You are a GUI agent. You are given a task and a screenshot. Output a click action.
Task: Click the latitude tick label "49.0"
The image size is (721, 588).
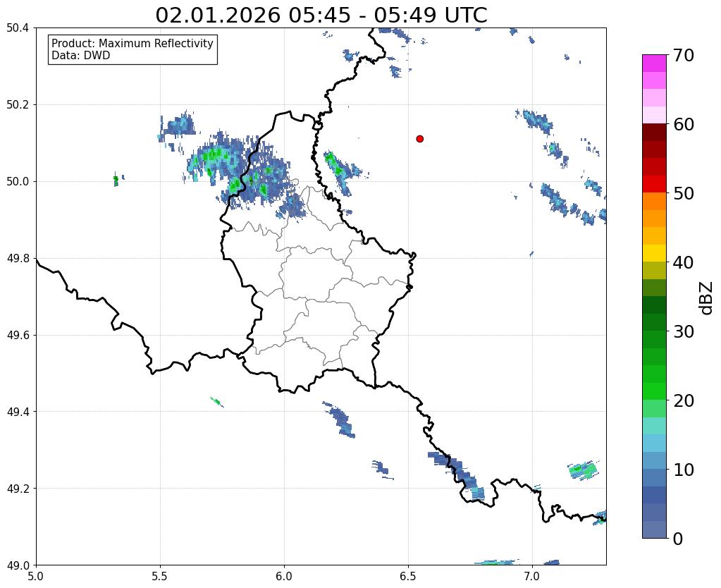click(x=18, y=565)
